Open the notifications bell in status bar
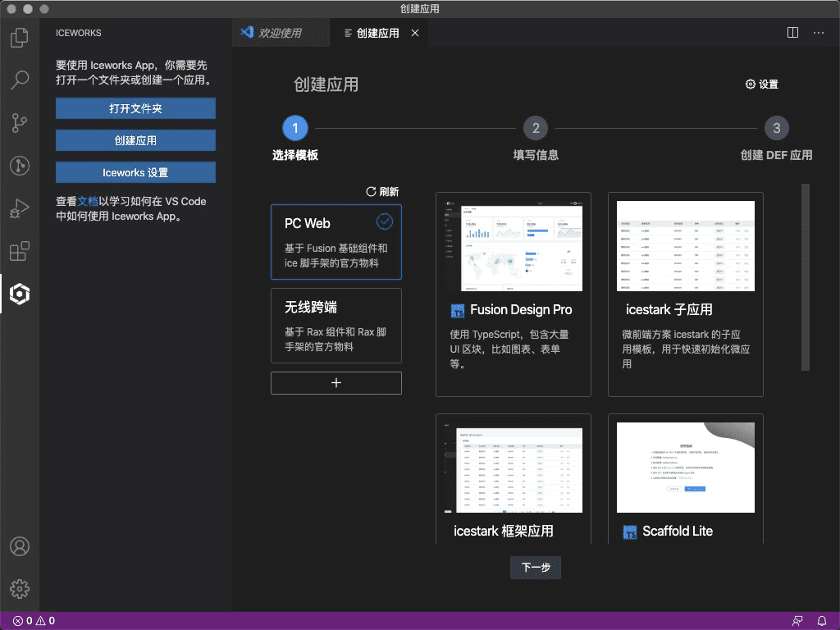 coord(822,620)
